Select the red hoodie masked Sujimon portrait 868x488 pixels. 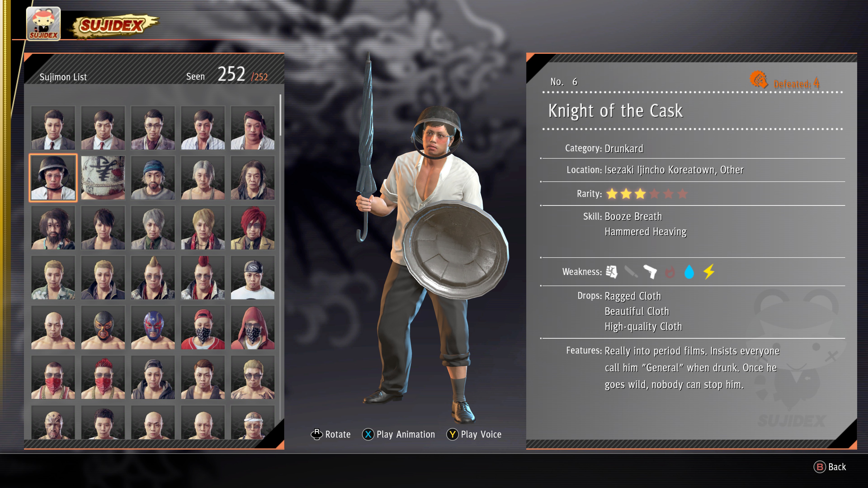[x=253, y=327]
